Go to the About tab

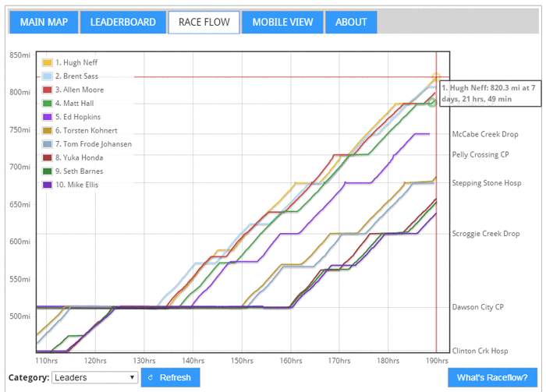tap(350, 22)
